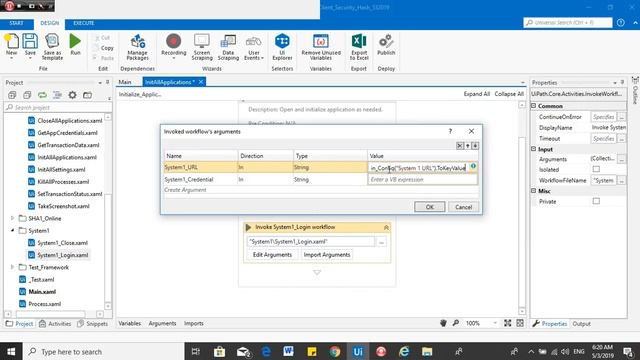
Task: Copy the selected activity
Action: pyautogui.click(x=103, y=48)
